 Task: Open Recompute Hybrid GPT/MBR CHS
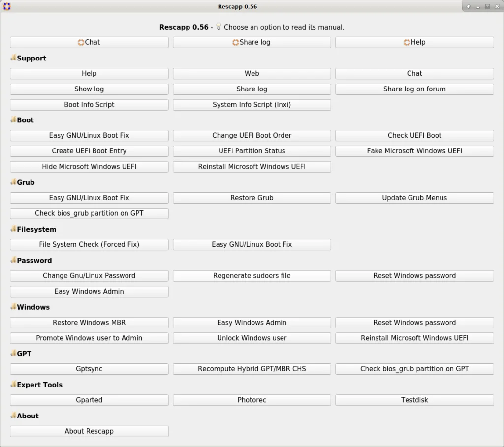point(252,369)
